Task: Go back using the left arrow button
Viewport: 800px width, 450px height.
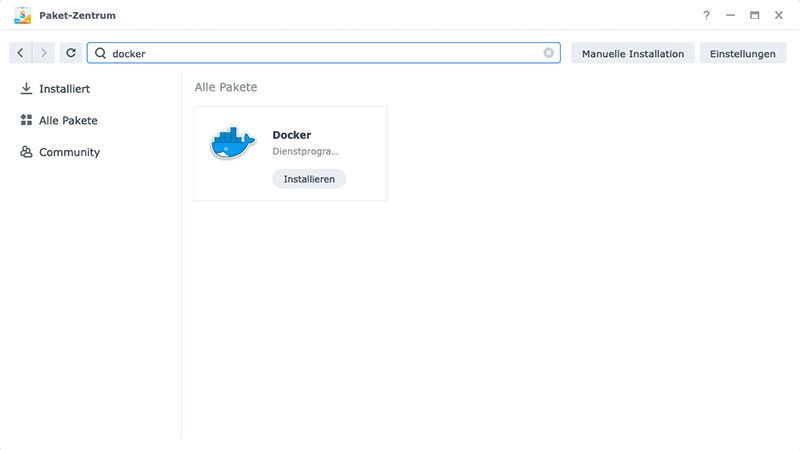Action: click(21, 53)
